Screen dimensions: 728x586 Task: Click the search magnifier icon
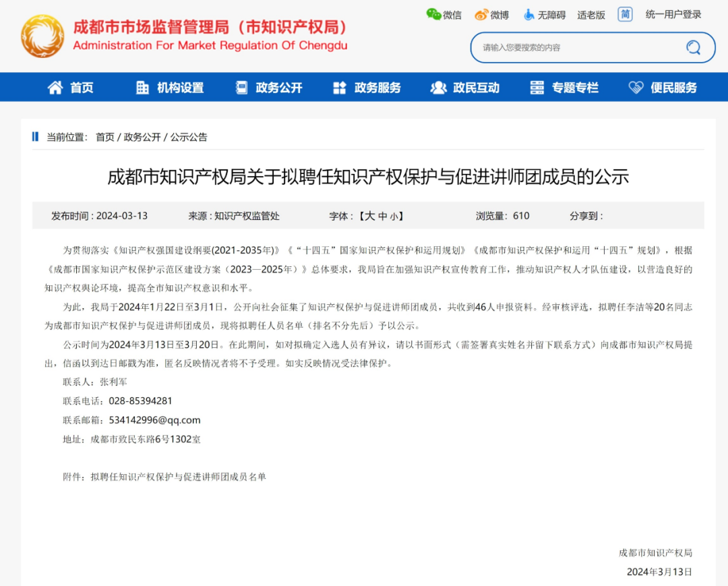693,47
